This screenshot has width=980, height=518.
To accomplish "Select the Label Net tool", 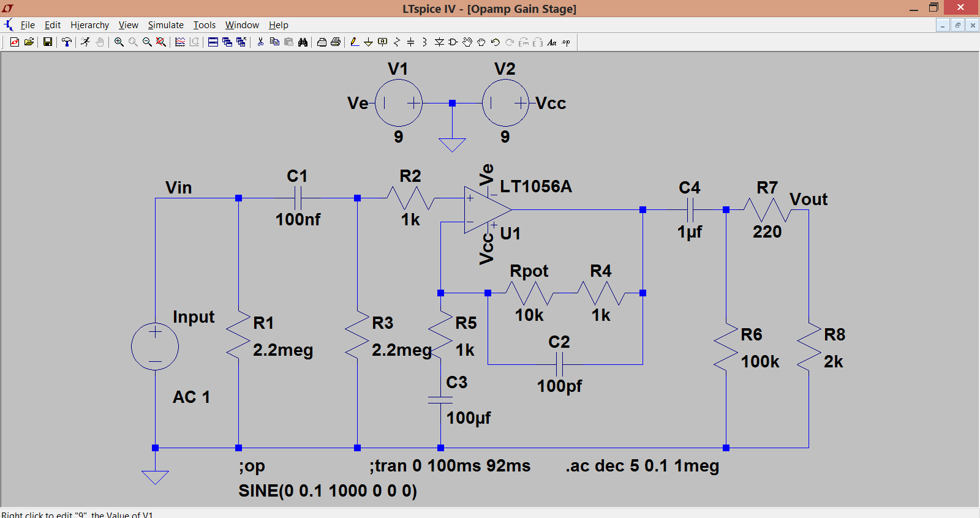I will (x=383, y=42).
